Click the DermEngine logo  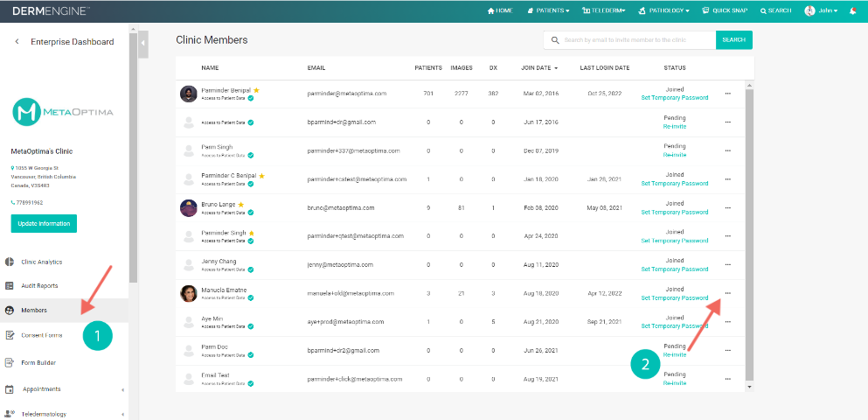click(51, 10)
